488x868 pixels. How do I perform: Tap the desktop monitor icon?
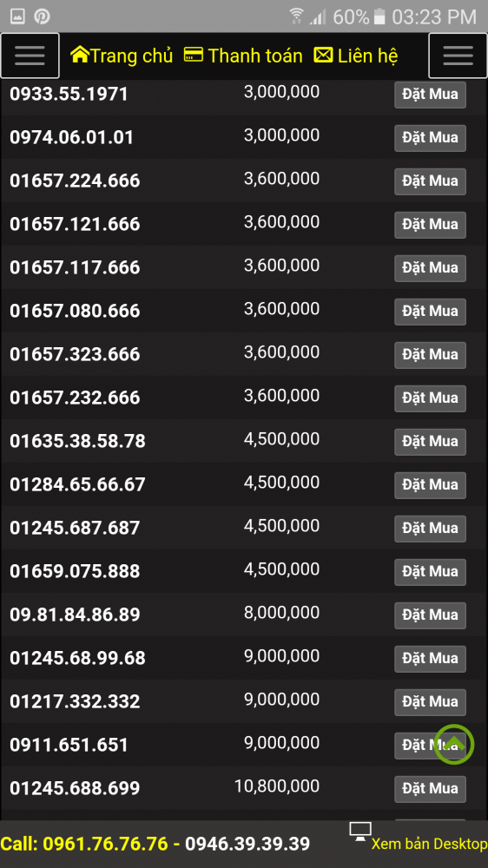pyautogui.click(x=360, y=832)
